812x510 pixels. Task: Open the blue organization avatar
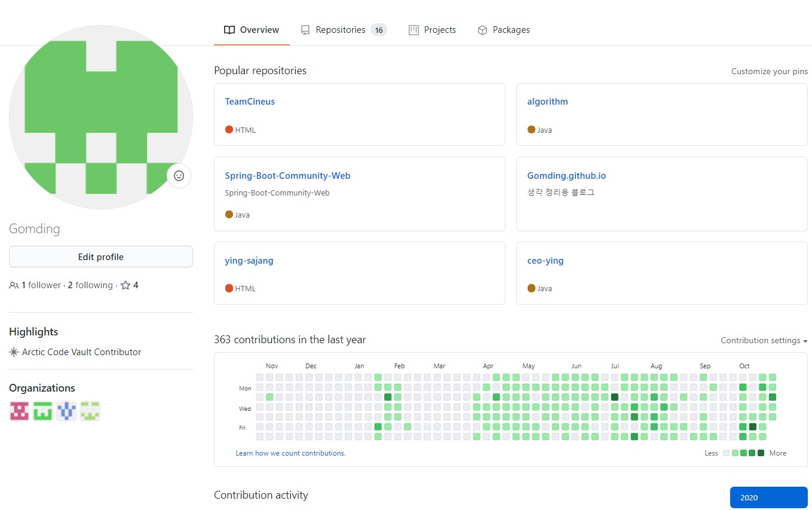pyautogui.click(x=66, y=411)
